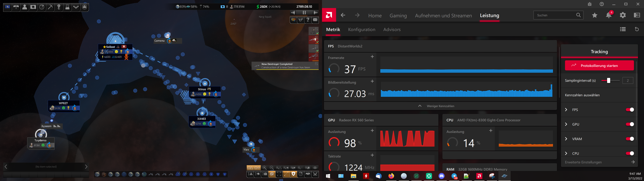
Task: Toggle the eye map overlay button
Action: click(315, 168)
